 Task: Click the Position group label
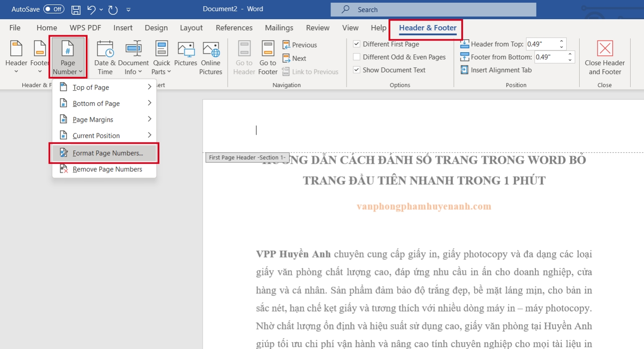tap(516, 85)
